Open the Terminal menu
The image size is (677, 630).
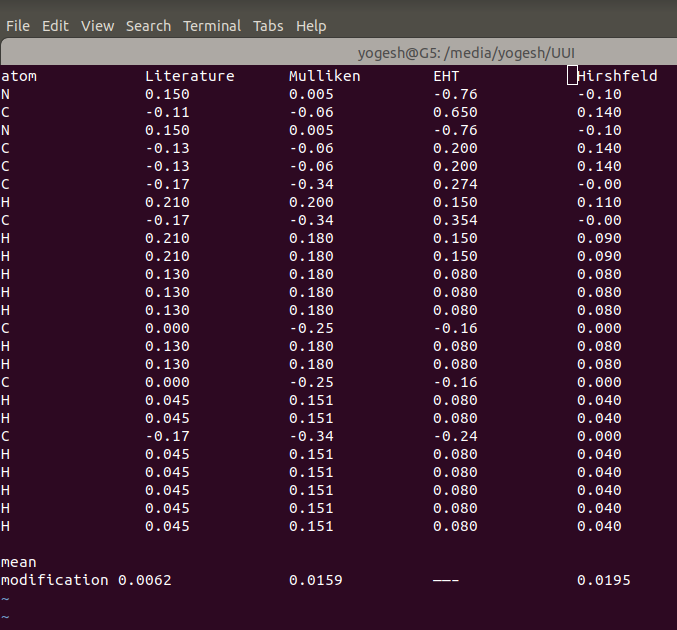(212, 25)
